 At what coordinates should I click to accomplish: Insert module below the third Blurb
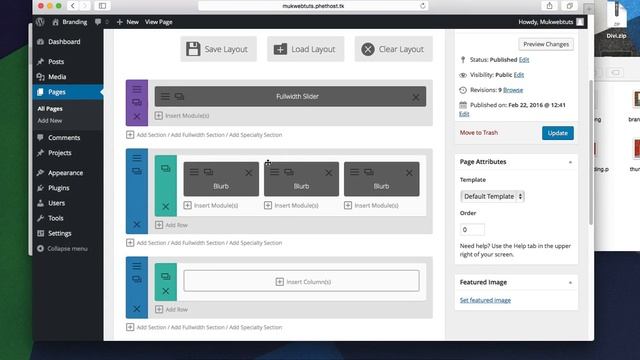click(x=371, y=205)
